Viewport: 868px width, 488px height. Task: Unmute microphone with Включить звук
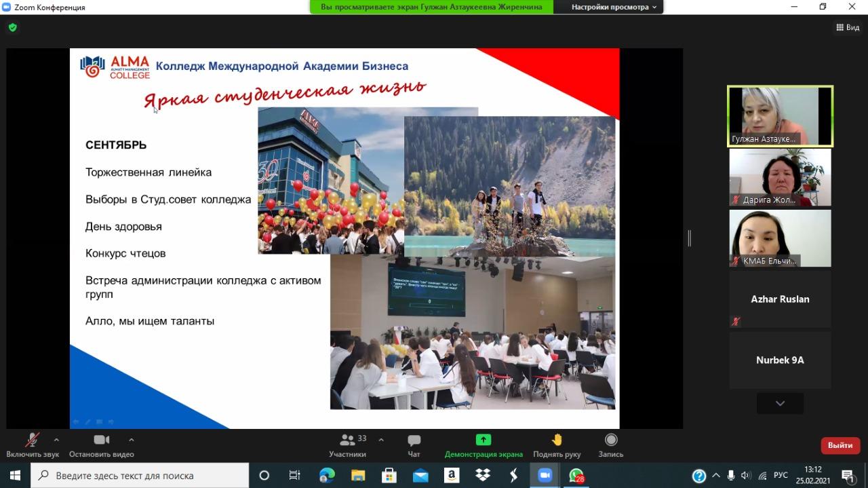tap(32, 440)
